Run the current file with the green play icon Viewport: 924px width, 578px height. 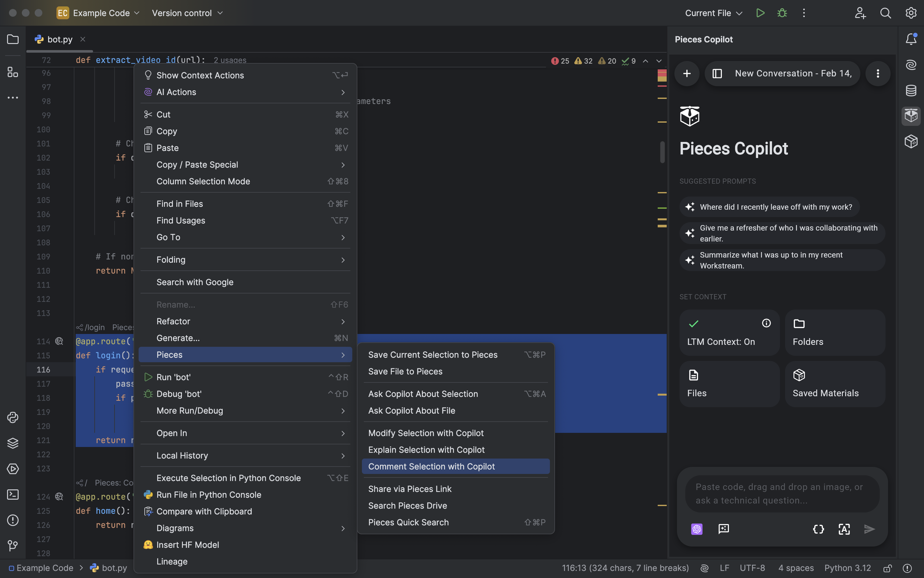click(x=760, y=13)
